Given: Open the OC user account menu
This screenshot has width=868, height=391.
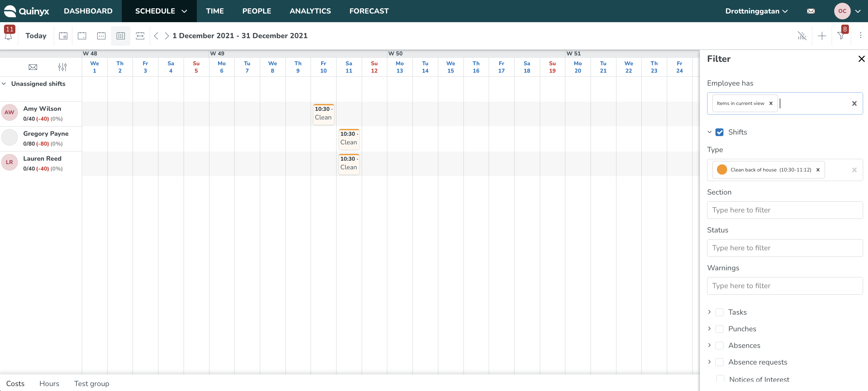Looking at the screenshot, I should [x=847, y=11].
